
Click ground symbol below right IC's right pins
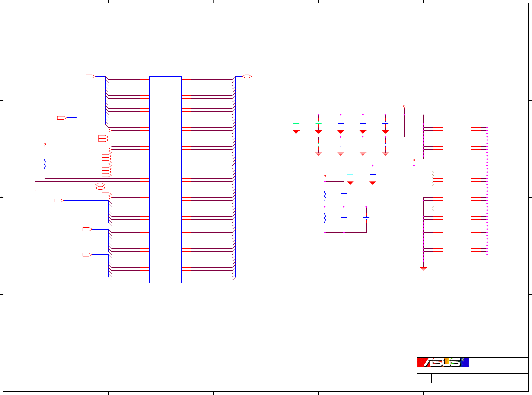coord(487,262)
